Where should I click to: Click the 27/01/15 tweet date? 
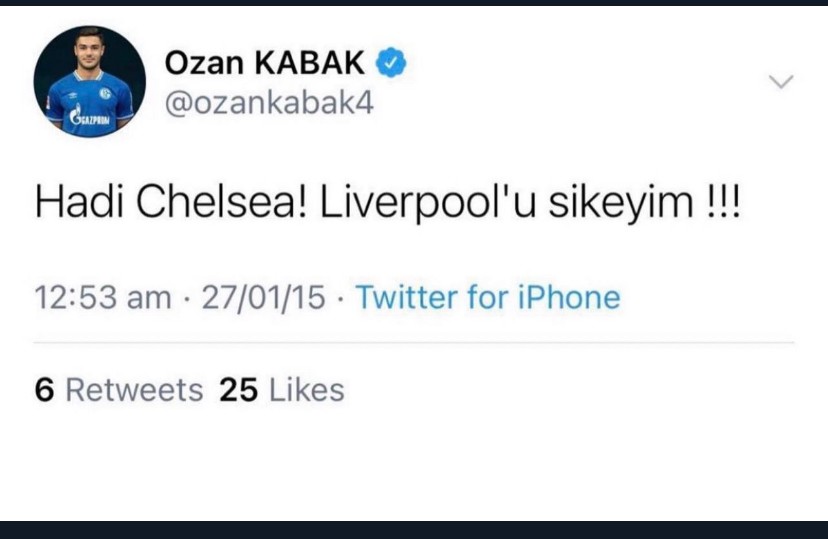tap(262, 297)
